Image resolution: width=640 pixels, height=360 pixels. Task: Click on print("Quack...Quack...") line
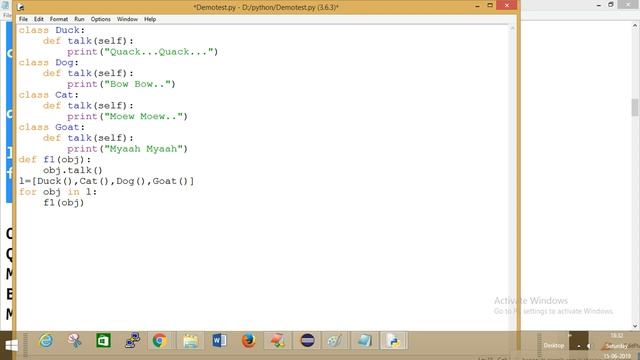pos(142,52)
